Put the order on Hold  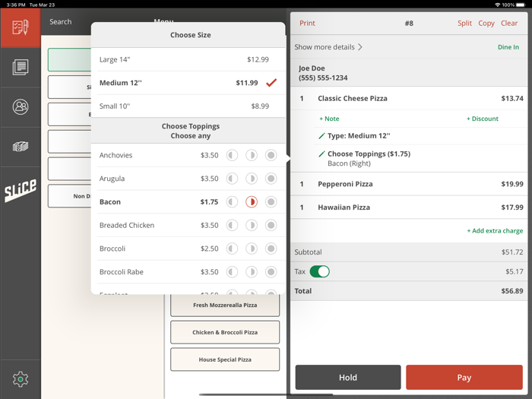point(348,377)
